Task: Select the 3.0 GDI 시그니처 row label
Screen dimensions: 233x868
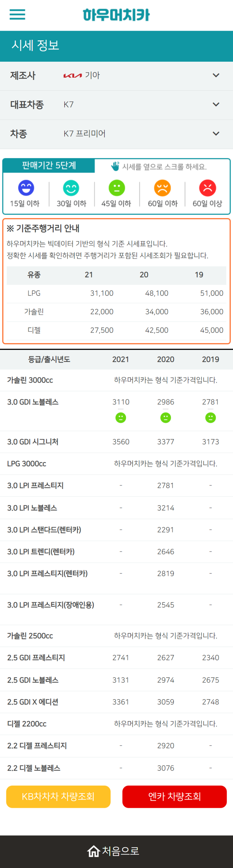Action: [33, 442]
